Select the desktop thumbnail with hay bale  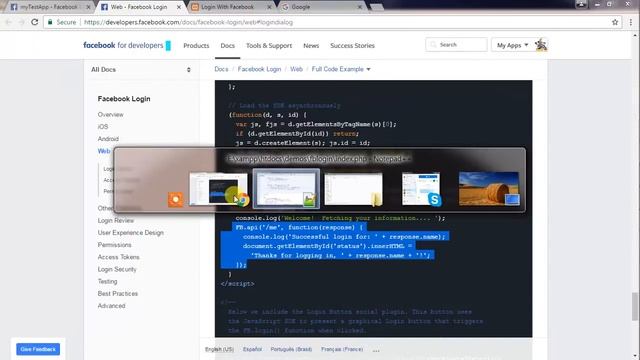[x=489, y=188]
